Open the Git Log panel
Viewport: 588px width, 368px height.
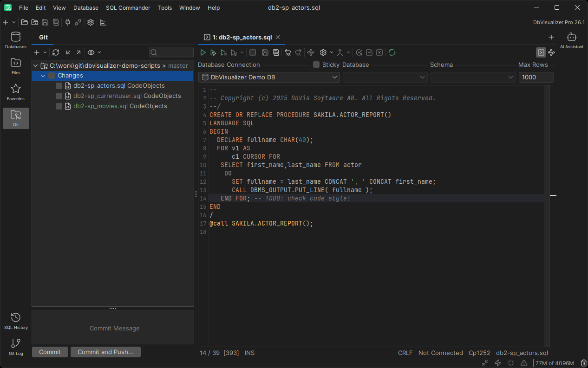pyautogui.click(x=16, y=347)
